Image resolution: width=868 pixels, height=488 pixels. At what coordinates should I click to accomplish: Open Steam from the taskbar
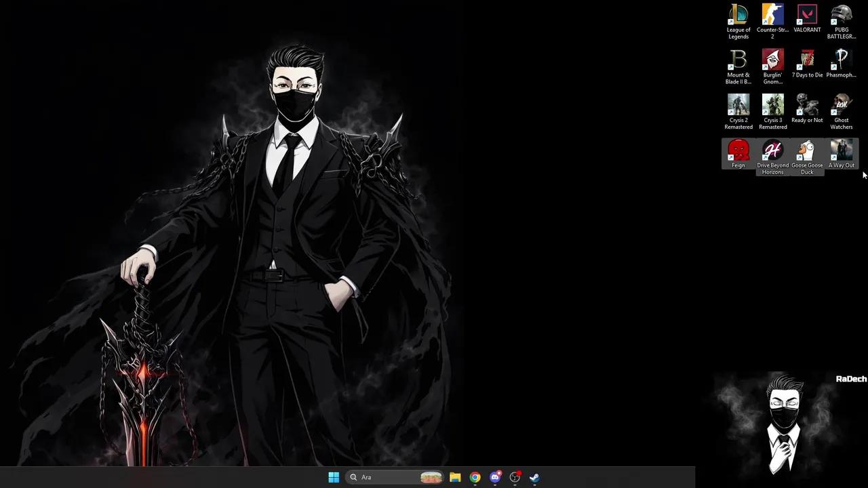(x=534, y=477)
